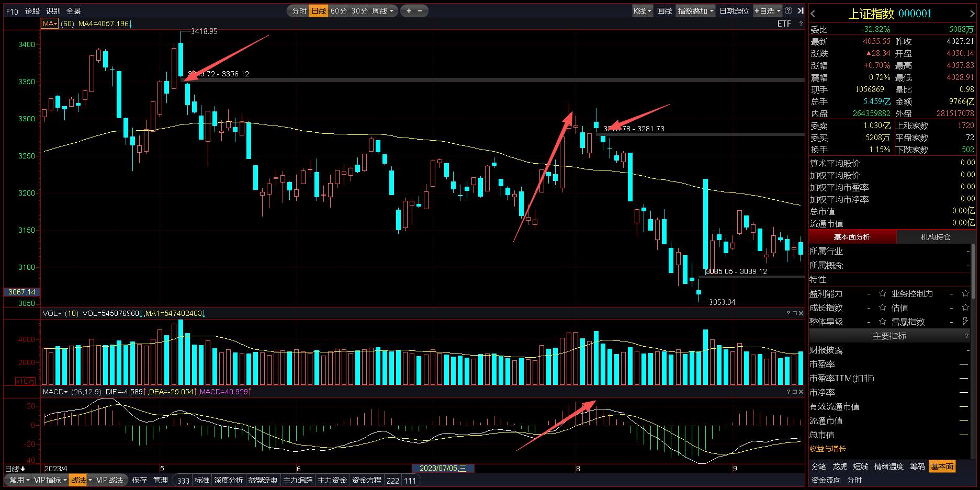Click the zoom in plus button
980x490 pixels.
click(409, 10)
